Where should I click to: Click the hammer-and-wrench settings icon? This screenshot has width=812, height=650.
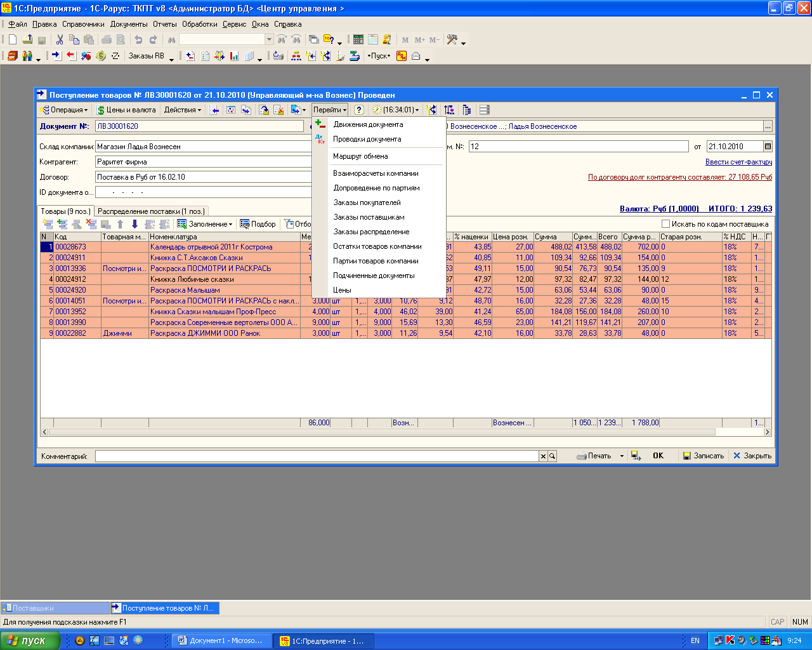tap(452, 39)
